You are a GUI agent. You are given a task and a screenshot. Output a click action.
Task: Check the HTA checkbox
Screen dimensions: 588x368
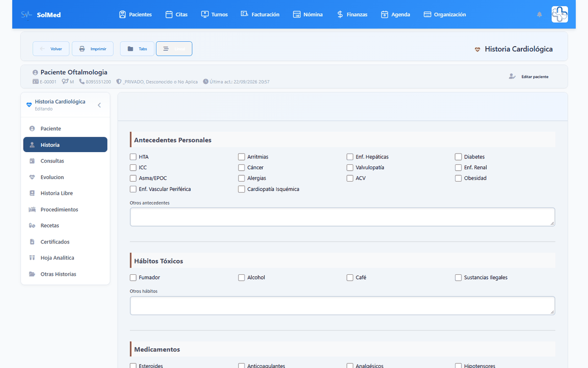pyautogui.click(x=133, y=157)
